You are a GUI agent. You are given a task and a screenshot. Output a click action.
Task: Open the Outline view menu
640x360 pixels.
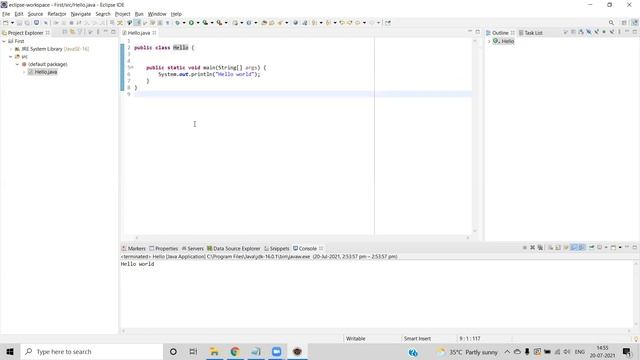[x=619, y=32]
